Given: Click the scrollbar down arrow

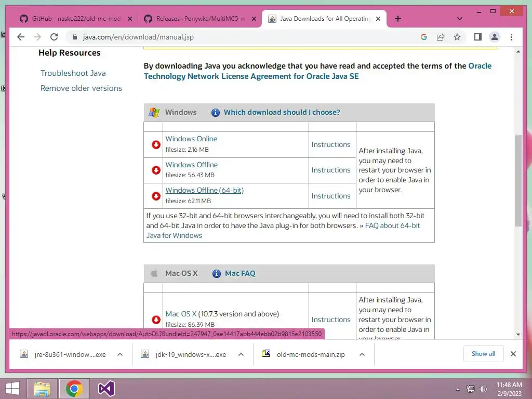Looking at the screenshot, I should tap(518, 335).
